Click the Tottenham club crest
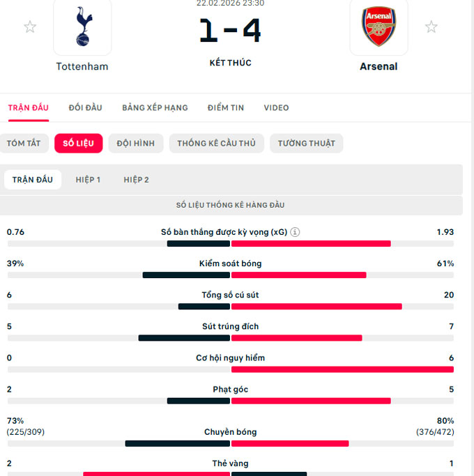The height and width of the screenshot is (476, 474). coord(82,28)
